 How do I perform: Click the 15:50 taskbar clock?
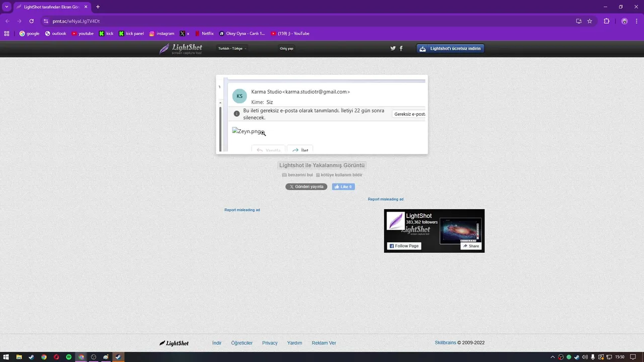(620, 357)
